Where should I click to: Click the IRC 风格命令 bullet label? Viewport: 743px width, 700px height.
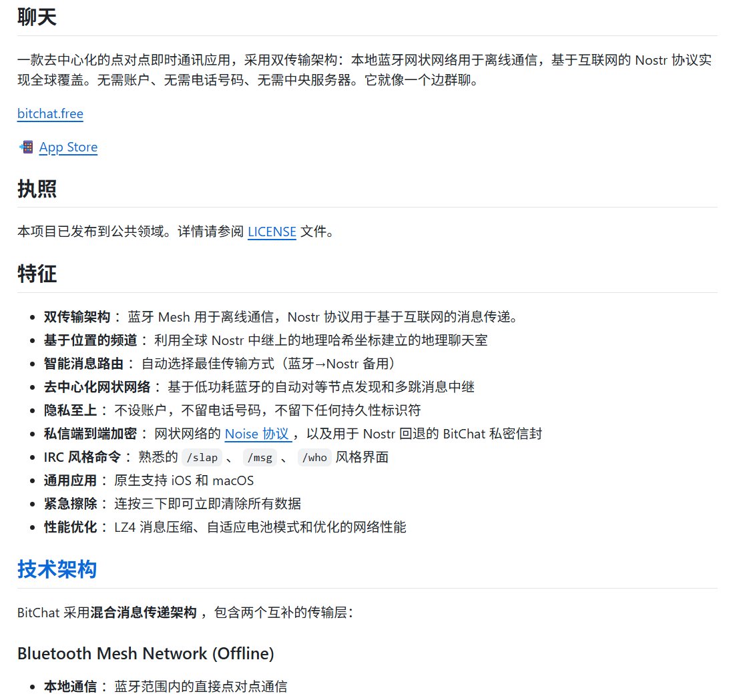click(83, 457)
